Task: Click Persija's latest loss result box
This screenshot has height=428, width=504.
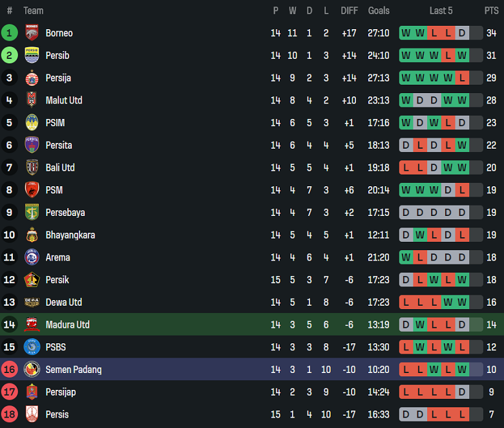Action: tap(461, 78)
